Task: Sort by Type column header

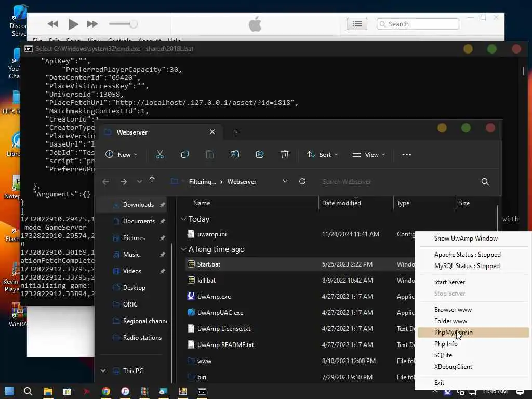Action: [403, 203]
